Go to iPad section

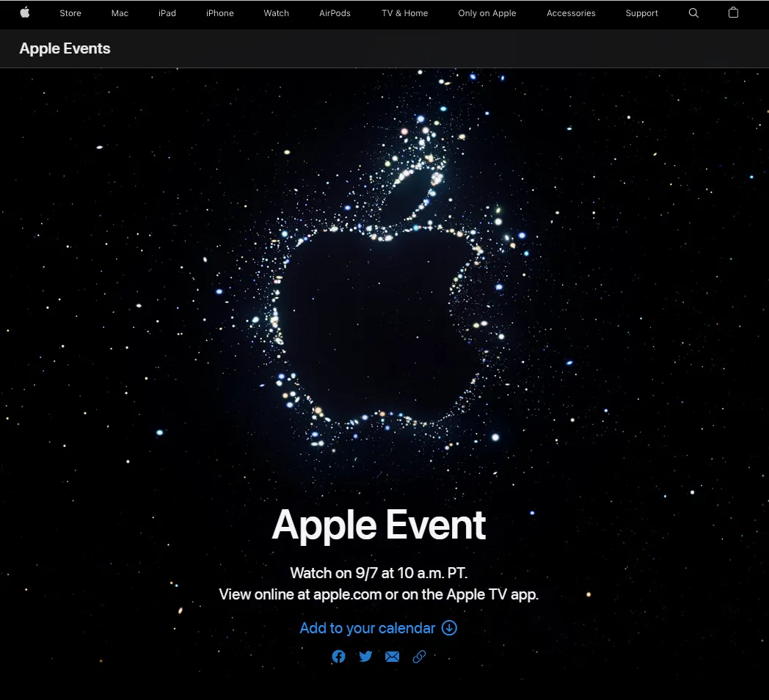[167, 13]
